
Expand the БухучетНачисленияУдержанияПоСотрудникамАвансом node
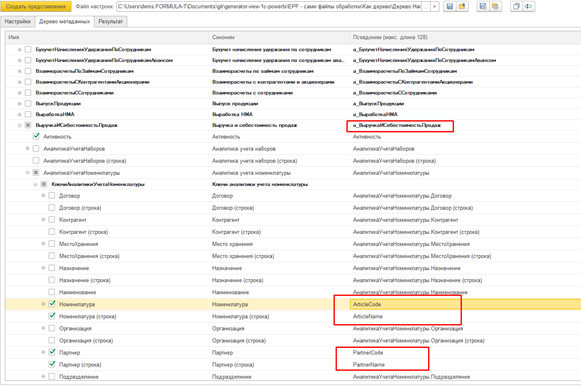20,60
